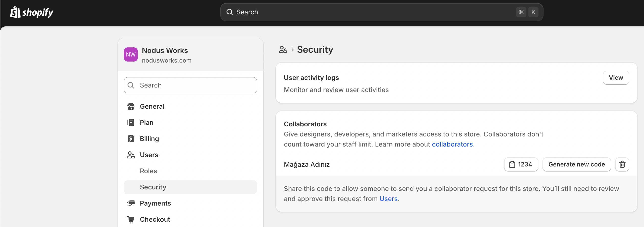The width and height of the screenshot is (644, 227).
Task: Focus the top global Search field
Action: pyautogui.click(x=382, y=12)
